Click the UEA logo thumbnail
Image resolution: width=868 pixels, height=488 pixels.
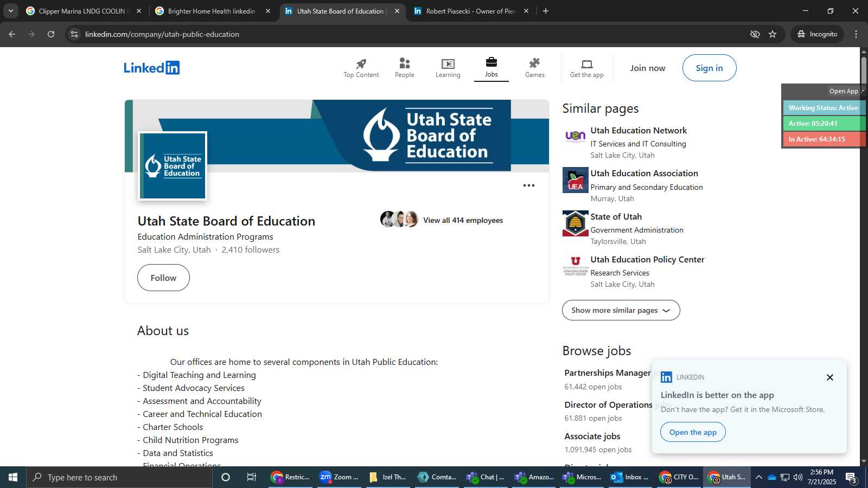click(x=575, y=180)
